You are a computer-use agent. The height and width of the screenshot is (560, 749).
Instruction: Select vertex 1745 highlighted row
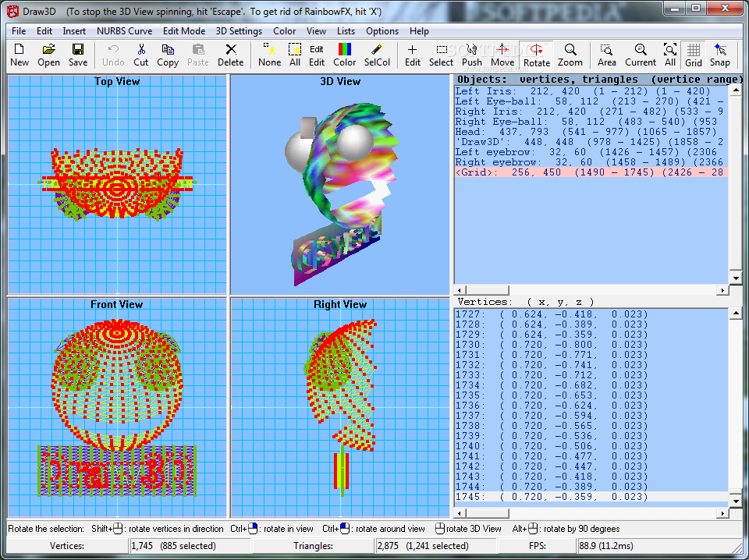click(591, 497)
